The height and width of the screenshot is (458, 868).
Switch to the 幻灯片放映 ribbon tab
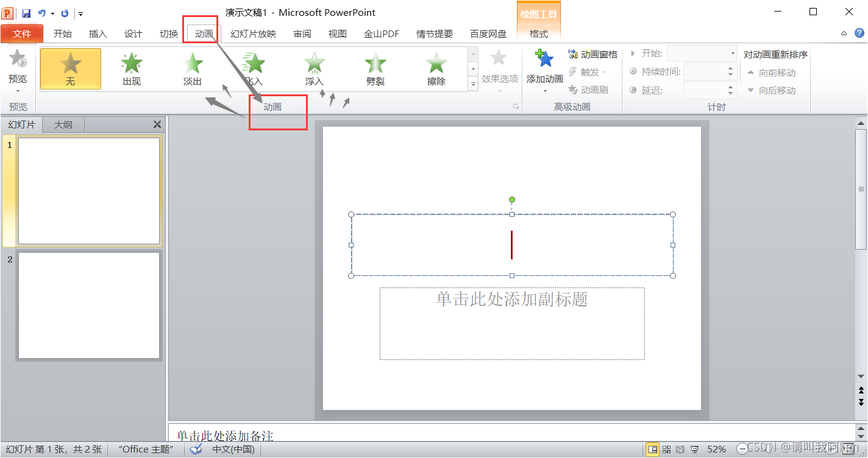253,34
